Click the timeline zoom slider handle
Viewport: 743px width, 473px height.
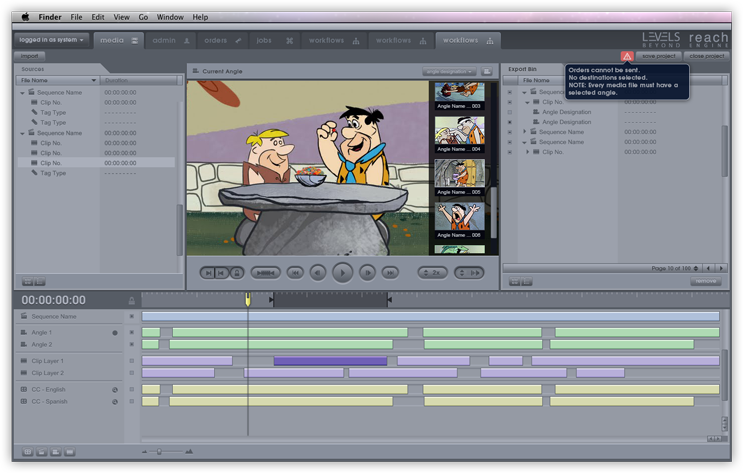click(159, 452)
